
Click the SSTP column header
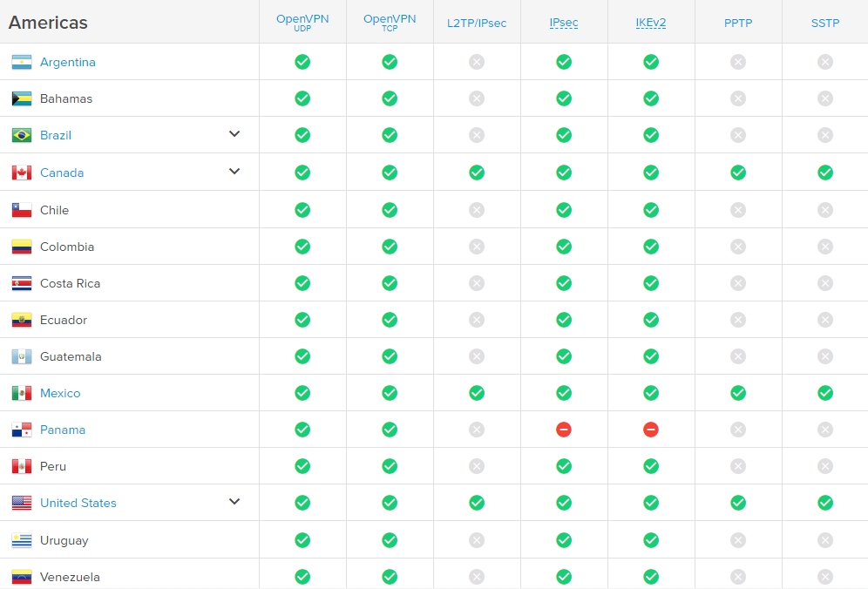[825, 24]
